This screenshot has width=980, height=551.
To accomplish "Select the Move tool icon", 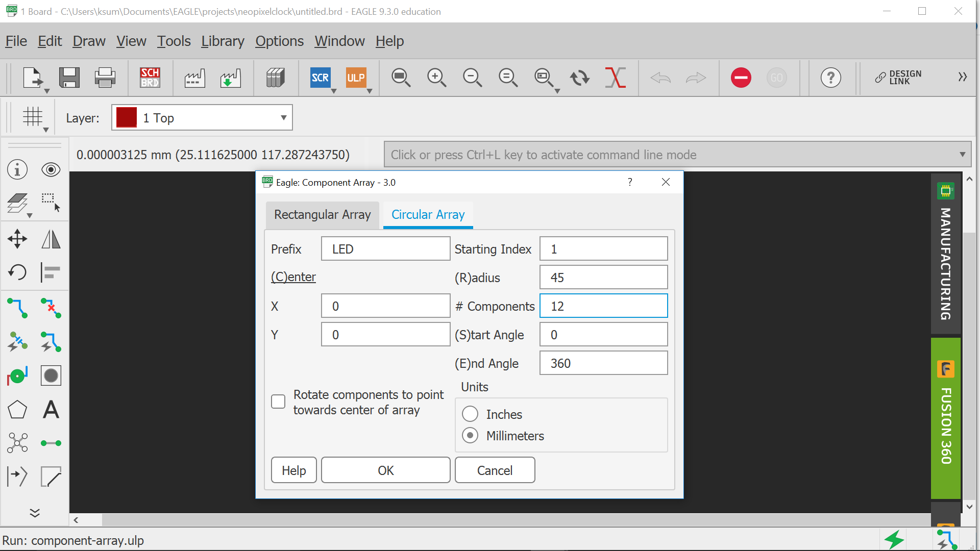I will pos(17,239).
